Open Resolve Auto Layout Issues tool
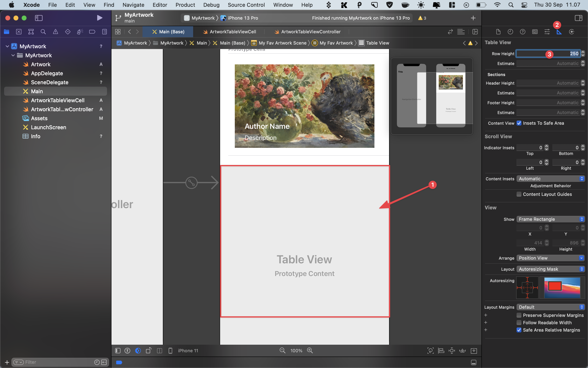The image size is (588, 368). [462, 350]
